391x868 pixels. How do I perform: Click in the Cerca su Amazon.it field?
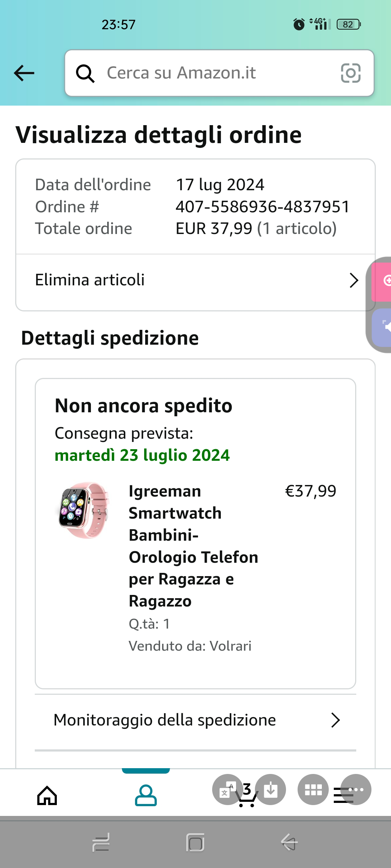click(217, 73)
